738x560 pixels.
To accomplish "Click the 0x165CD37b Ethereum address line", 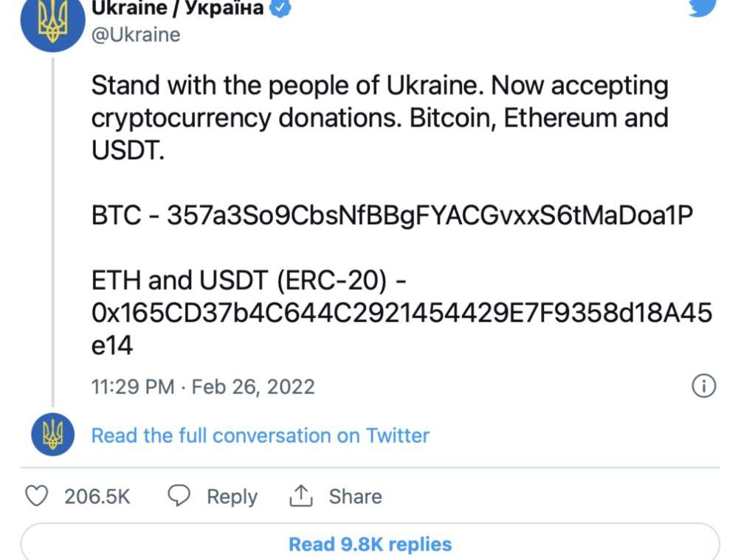I will [401, 314].
